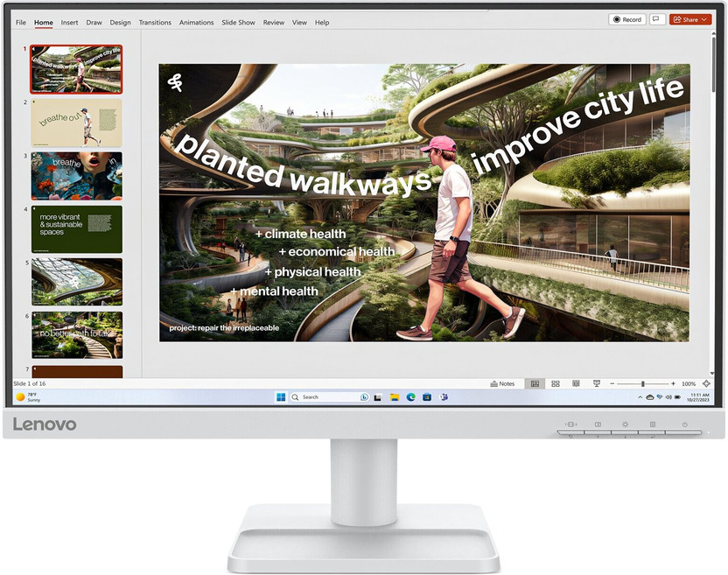Click the '+ mental health' text line
This screenshot has height=575, width=728.
click(x=275, y=291)
